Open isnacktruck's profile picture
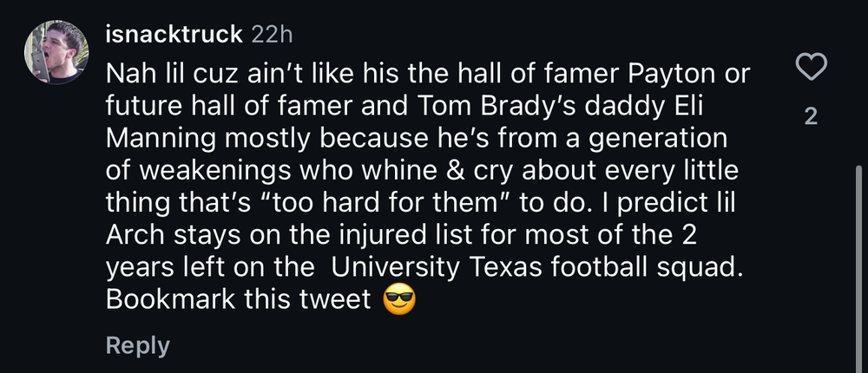The image size is (868, 373). click(56, 52)
